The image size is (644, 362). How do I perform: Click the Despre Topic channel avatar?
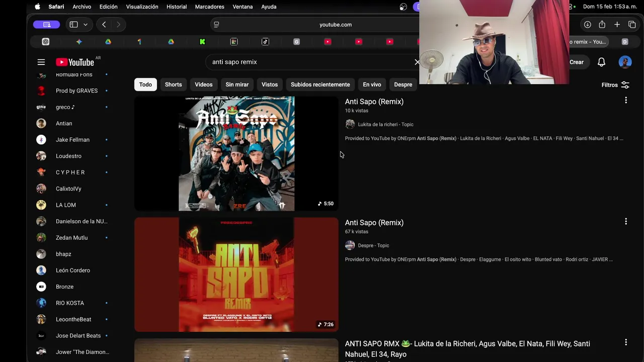350,245
